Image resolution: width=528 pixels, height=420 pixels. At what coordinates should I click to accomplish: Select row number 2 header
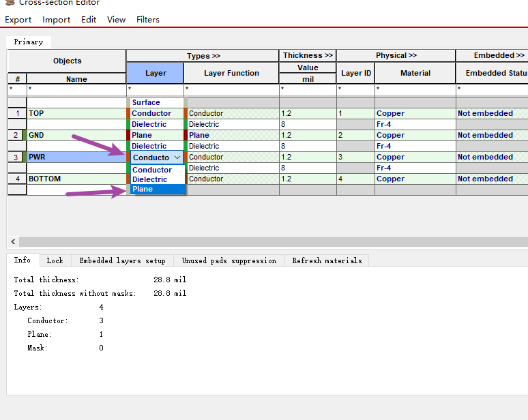[x=16, y=135]
